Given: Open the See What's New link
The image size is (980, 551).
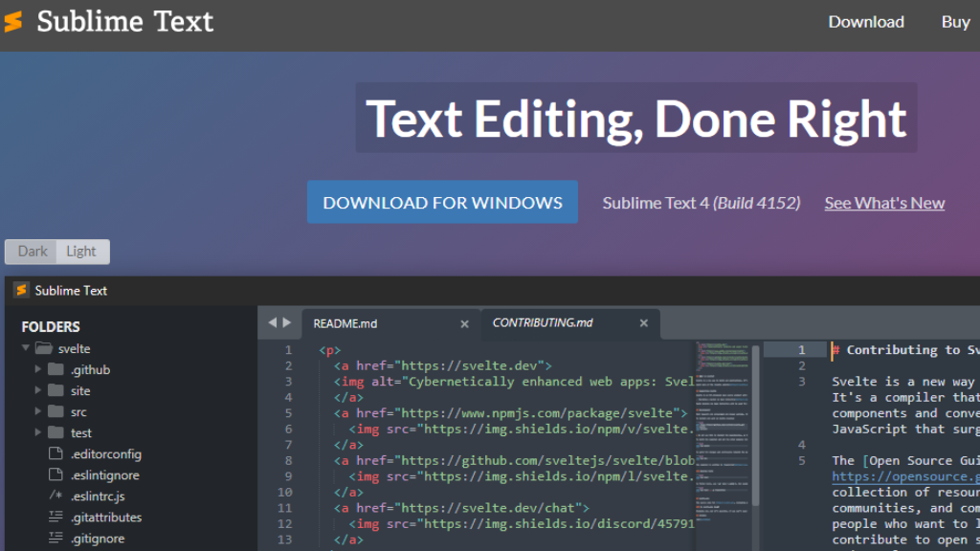Looking at the screenshot, I should click(884, 203).
